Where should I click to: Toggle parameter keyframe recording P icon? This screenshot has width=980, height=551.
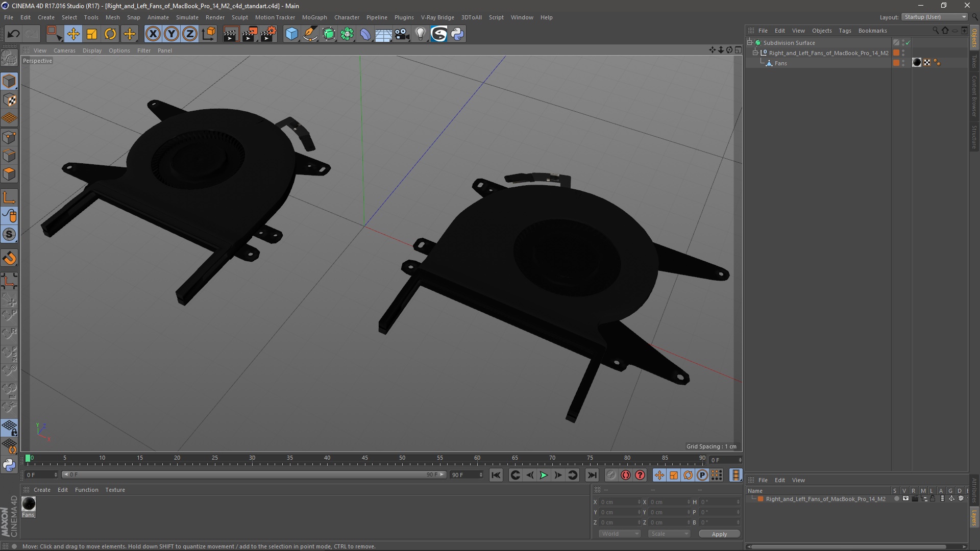click(x=702, y=475)
